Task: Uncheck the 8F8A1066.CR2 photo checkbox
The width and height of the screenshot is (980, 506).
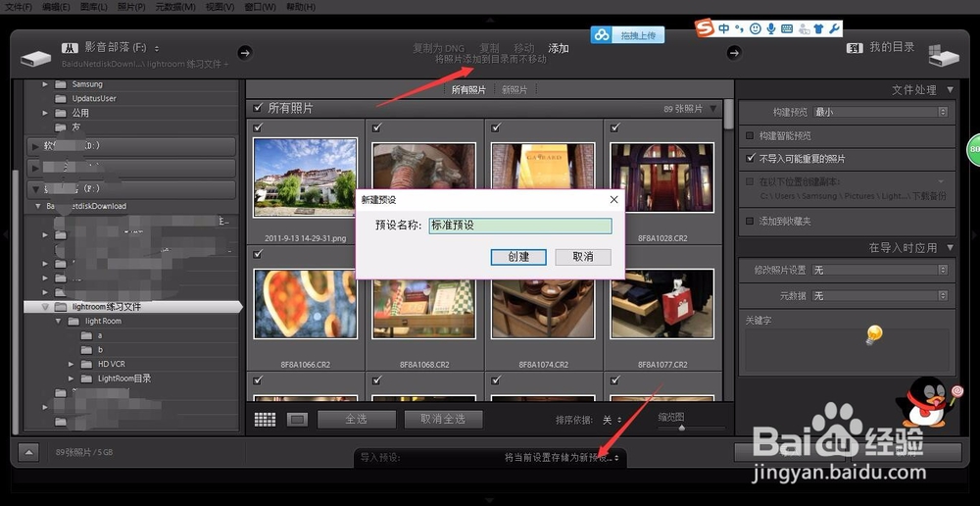Action: [258, 254]
